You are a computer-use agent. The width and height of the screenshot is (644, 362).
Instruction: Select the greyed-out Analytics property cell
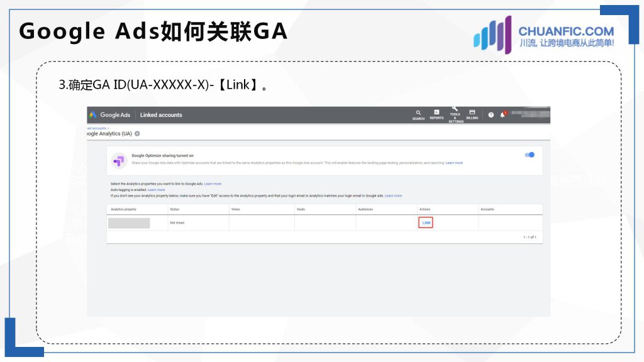pyautogui.click(x=129, y=223)
